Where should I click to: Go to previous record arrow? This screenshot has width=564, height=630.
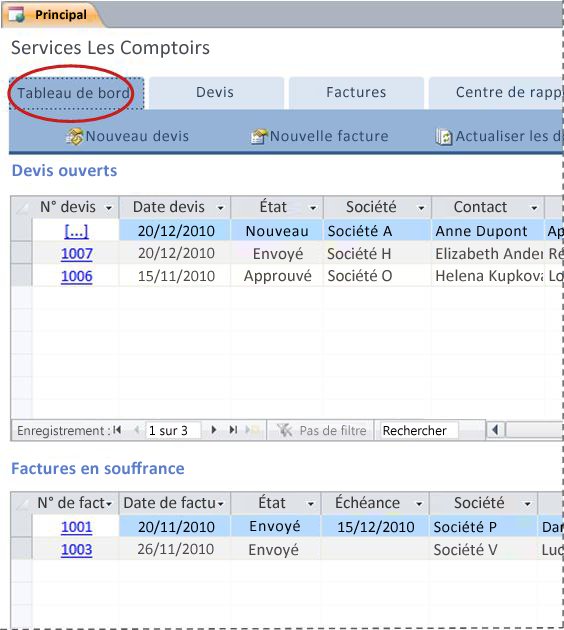[x=137, y=430]
